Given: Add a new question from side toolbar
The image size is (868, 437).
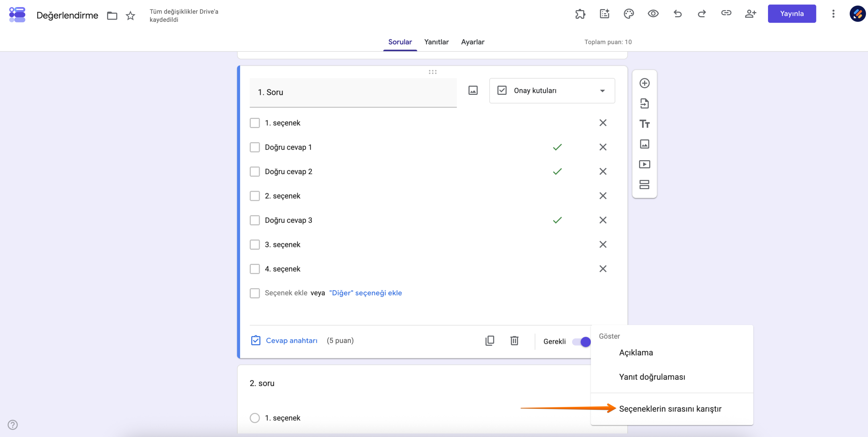Looking at the screenshot, I should (x=644, y=83).
